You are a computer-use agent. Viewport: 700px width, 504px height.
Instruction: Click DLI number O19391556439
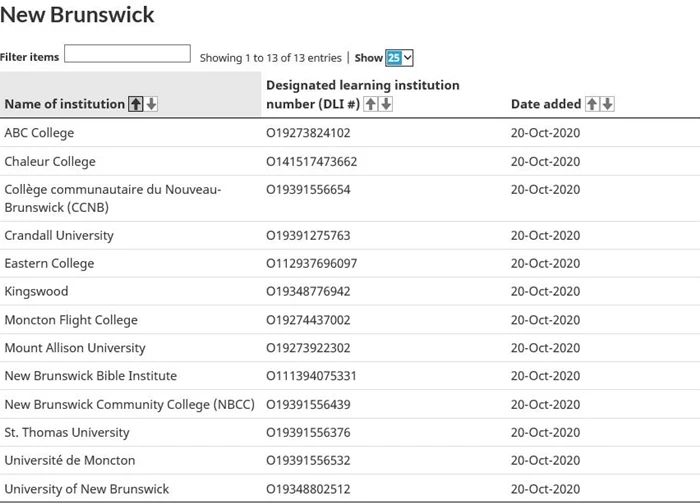click(x=308, y=404)
